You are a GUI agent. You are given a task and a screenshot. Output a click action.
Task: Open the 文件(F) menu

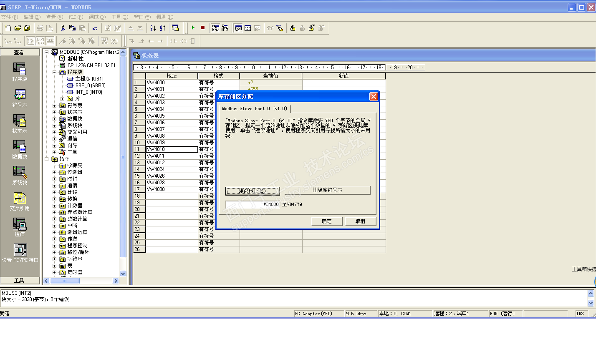(10, 17)
